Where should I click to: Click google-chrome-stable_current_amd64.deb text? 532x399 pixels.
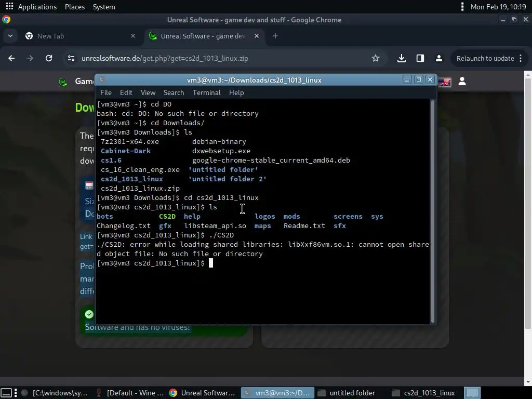click(271, 161)
